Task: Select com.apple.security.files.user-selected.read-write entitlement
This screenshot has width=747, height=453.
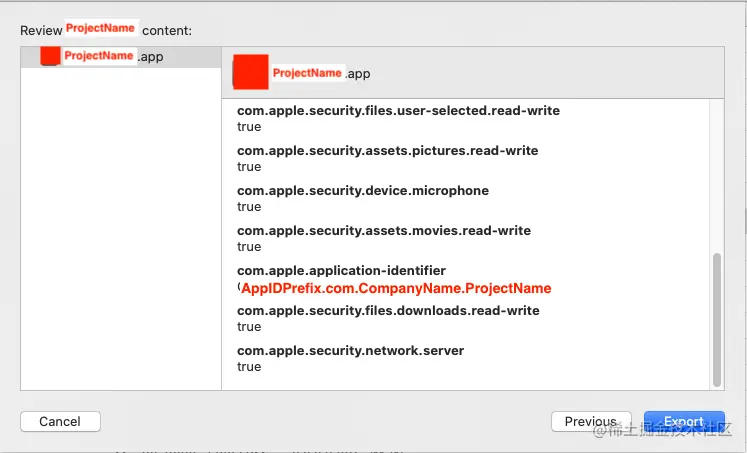Action: coord(398,111)
